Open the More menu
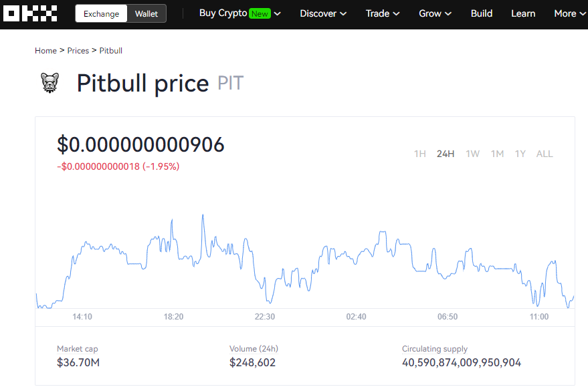588x389 pixels. (569, 13)
